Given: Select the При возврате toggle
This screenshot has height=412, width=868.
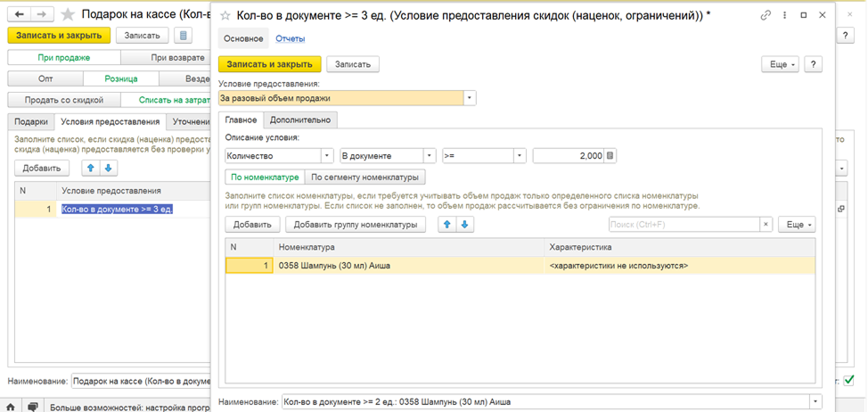Looking at the screenshot, I should point(166,58).
